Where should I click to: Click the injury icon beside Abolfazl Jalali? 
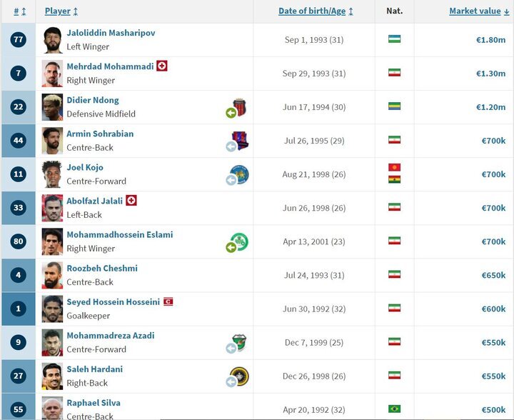(x=131, y=201)
